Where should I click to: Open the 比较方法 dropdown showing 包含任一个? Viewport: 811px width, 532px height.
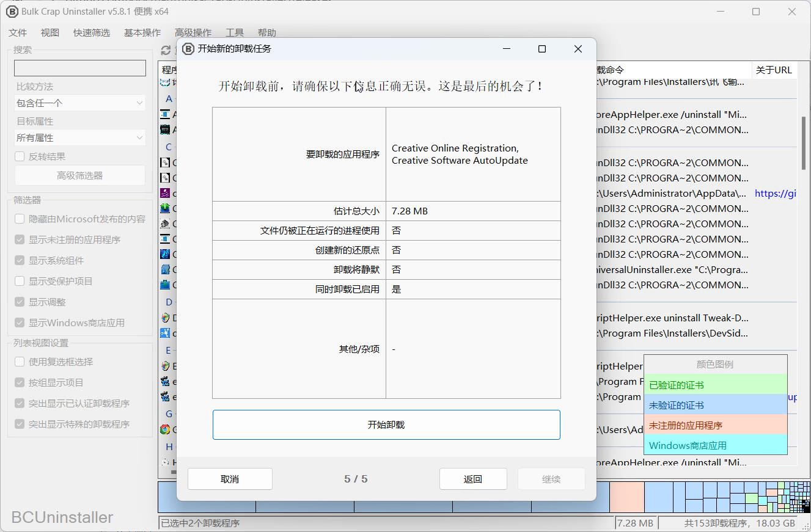pos(79,102)
